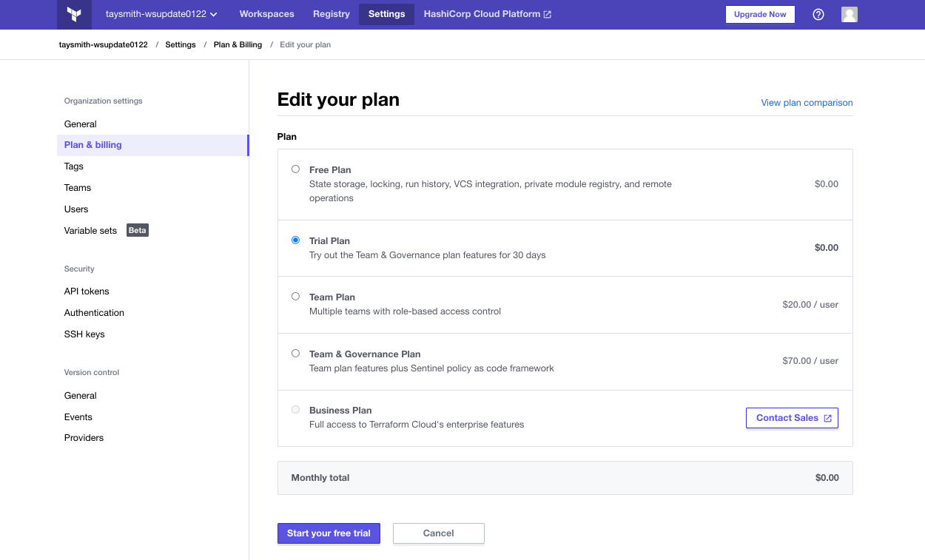Click Team & Governance Plan title text
The width and height of the screenshot is (925, 560).
(365, 354)
